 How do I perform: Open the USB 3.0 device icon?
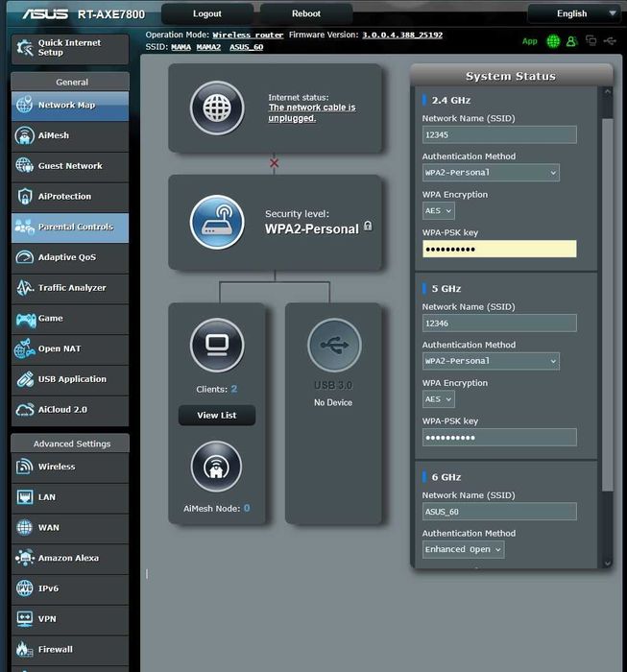tap(334, 345)
